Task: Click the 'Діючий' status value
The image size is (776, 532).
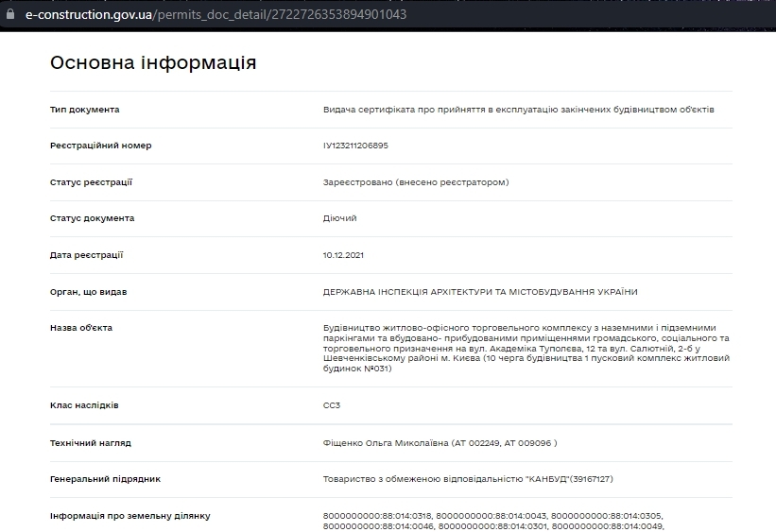Action: [339, 218]
